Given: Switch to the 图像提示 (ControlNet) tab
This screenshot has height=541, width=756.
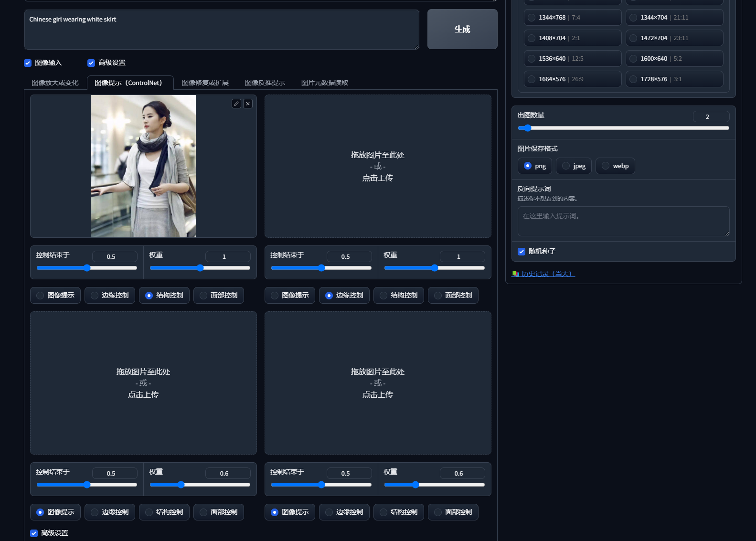Looking at the screenshot, I should point(130,83).
